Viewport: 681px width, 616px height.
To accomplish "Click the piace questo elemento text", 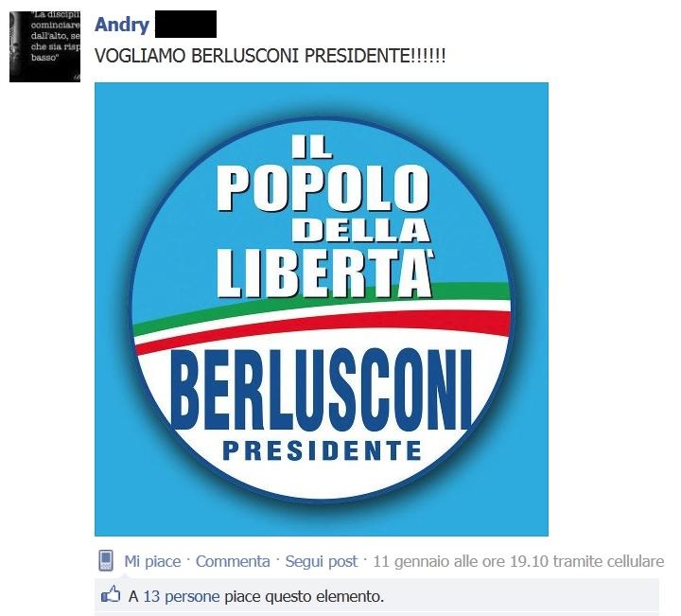I will click(304, 596).
